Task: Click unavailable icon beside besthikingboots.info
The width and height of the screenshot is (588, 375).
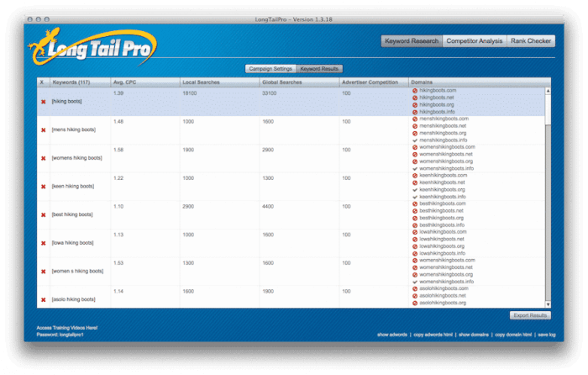Action: pos(415,225)
